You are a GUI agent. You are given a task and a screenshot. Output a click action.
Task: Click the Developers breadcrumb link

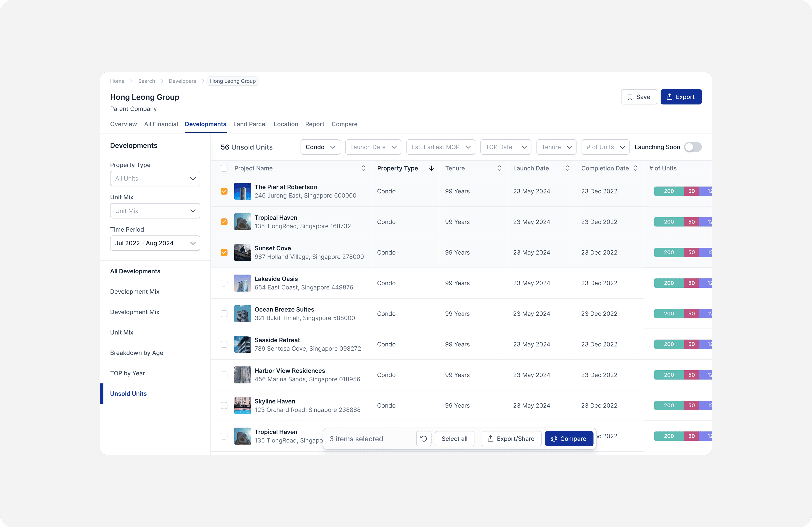182,81
